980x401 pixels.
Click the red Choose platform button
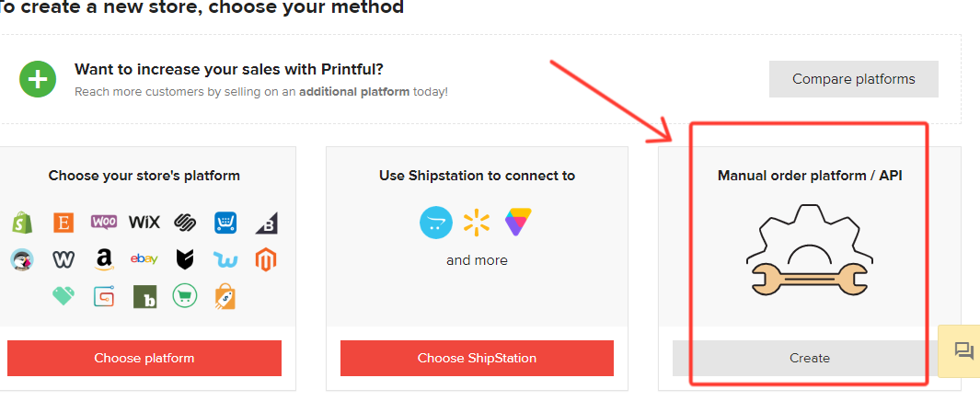pyautogui.click(x=144, y=358)
